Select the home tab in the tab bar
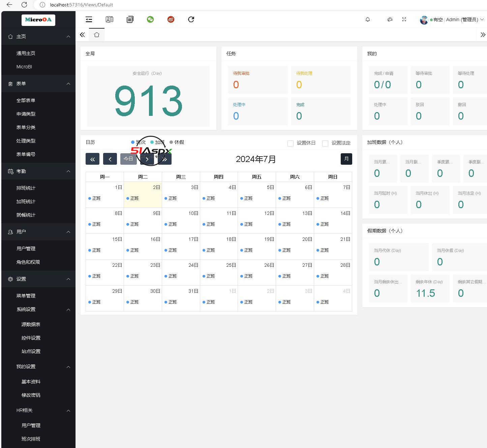 [x=97, y=35]
